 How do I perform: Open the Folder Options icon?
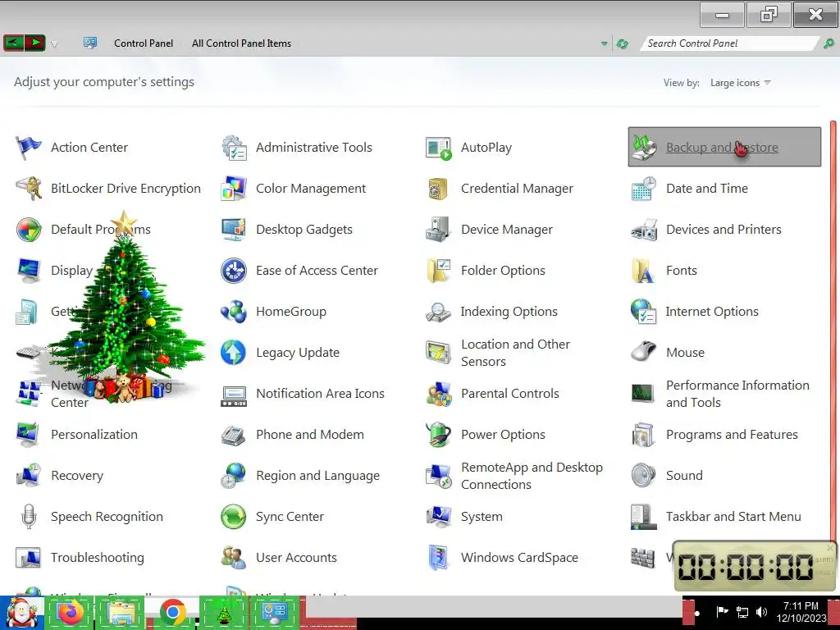coord(439,271)
